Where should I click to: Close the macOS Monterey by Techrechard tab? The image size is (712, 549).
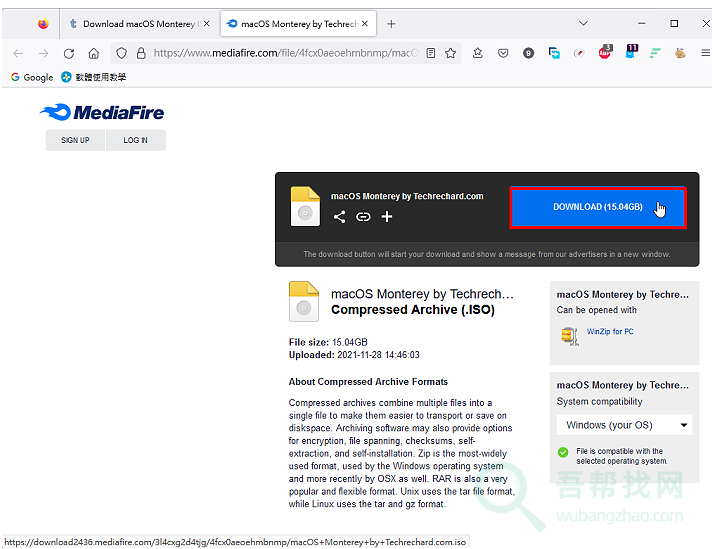365,24
